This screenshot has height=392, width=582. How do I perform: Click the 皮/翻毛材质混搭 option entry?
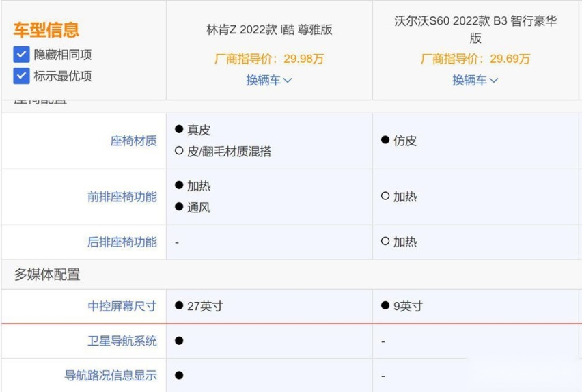(223, 151)
